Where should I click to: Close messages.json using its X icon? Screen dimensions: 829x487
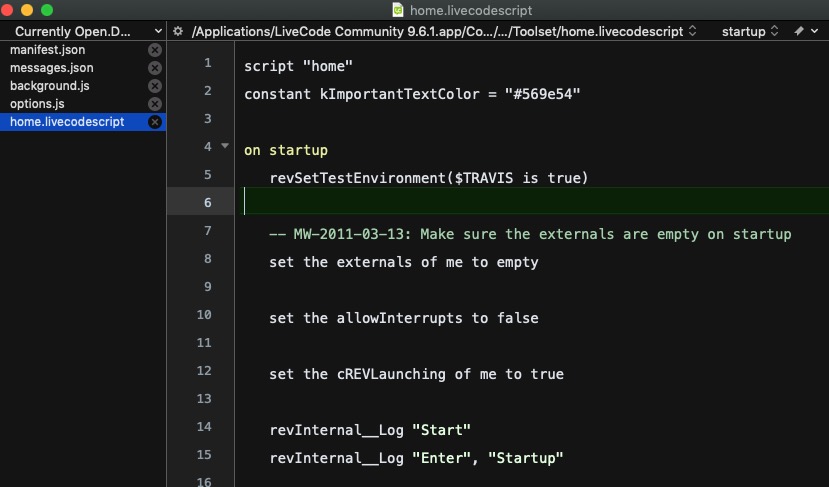(x=155, y=68)
